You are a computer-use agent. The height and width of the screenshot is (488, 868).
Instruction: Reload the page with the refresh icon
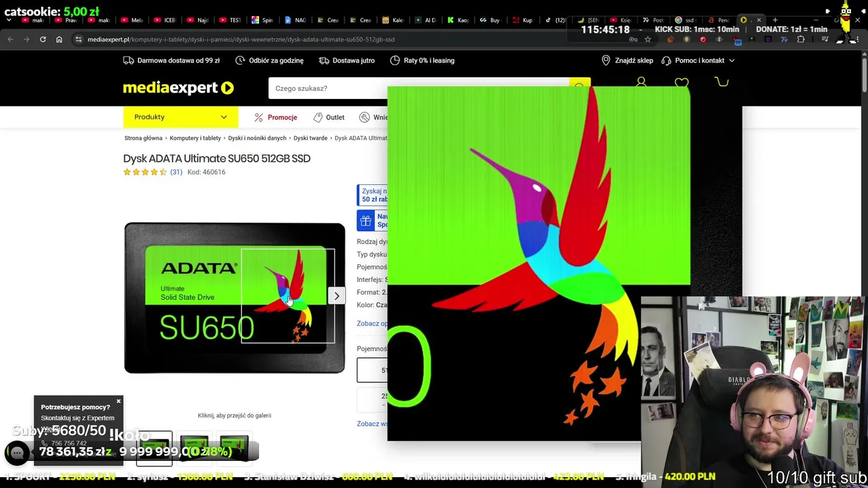click(x=43, y=39)
